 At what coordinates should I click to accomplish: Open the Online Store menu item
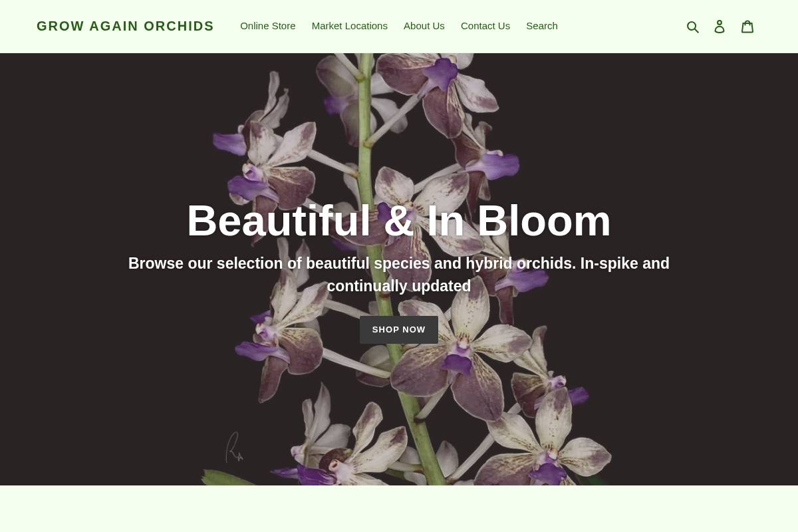pyautogui.click(x=267, y=25)
